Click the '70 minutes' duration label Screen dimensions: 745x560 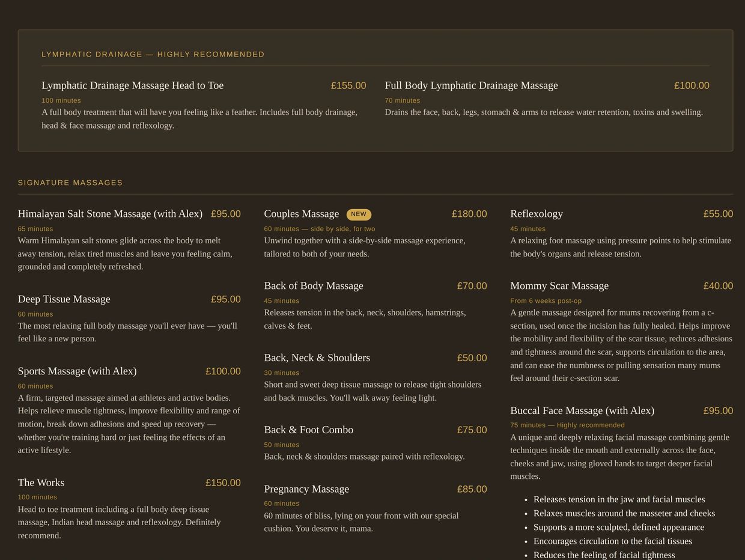403,100
